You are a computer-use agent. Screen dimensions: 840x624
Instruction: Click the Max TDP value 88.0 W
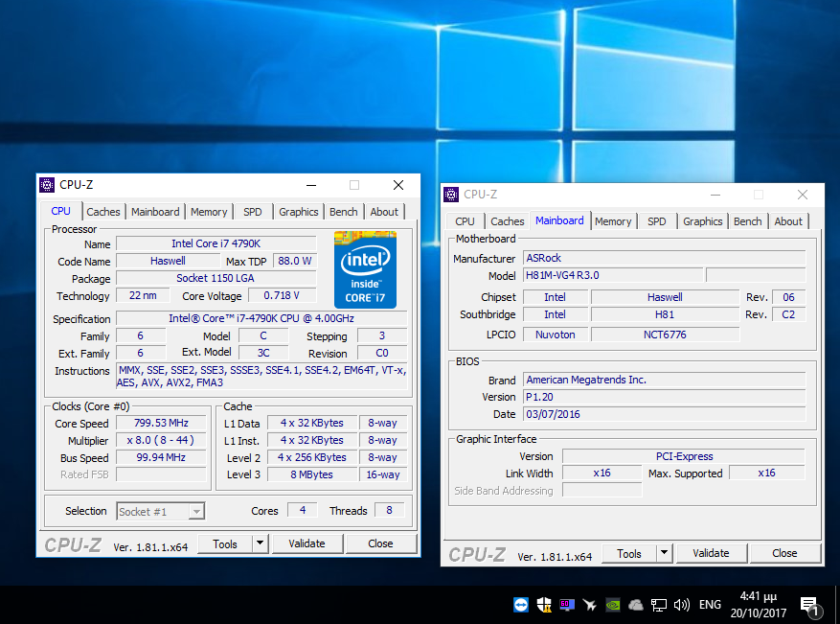click(x=295, y=261)
